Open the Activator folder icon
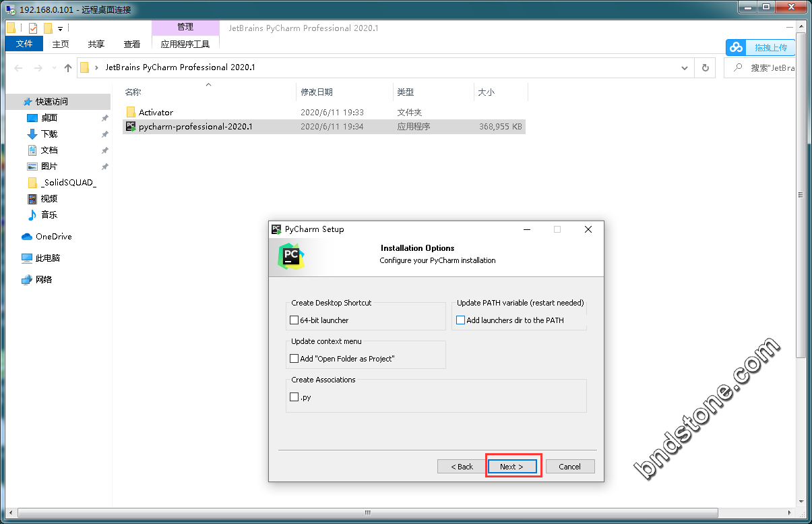Image resolution: width=812 pixels, height=524 pixels. click(131, 113)
